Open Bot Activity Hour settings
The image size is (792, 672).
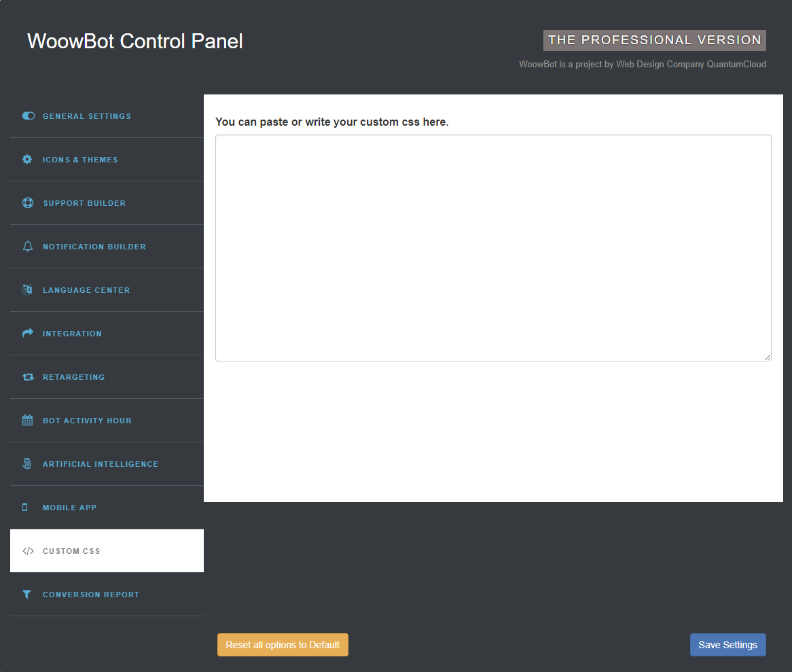coord(107,421)
